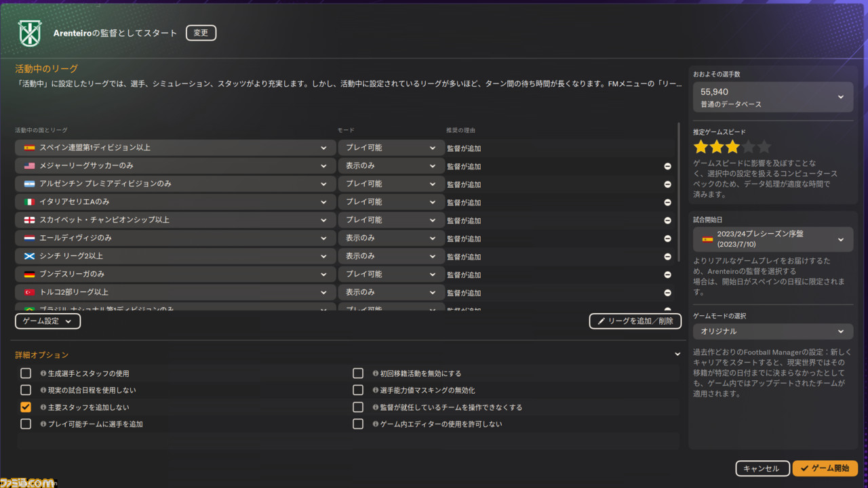Open the 2023/24プレシーズン序盤 start date dropdown
Image resolution: width=868 pixels, height=488 pixels.
pyautogui.click(x=773, y=239)
